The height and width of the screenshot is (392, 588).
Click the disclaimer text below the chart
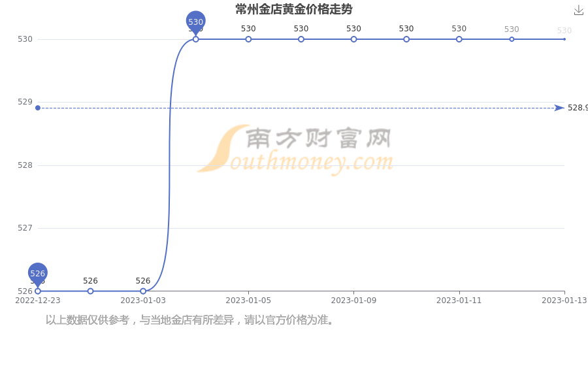click(189, 320)
